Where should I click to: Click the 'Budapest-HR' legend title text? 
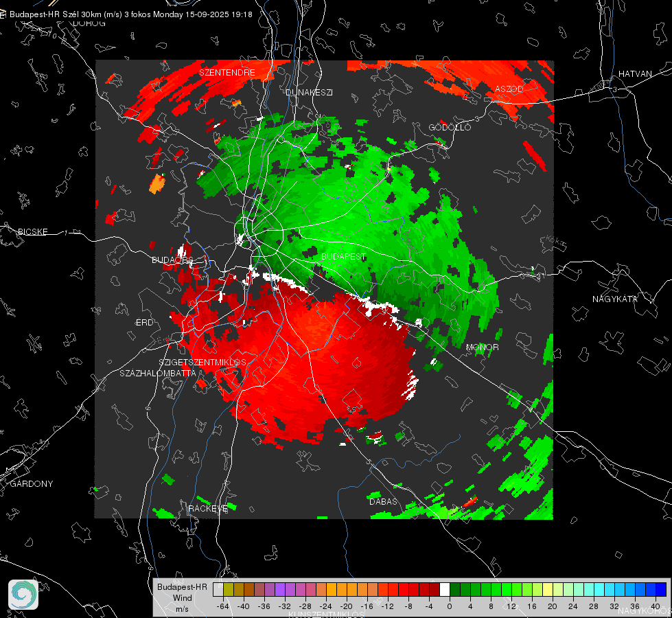182,586
